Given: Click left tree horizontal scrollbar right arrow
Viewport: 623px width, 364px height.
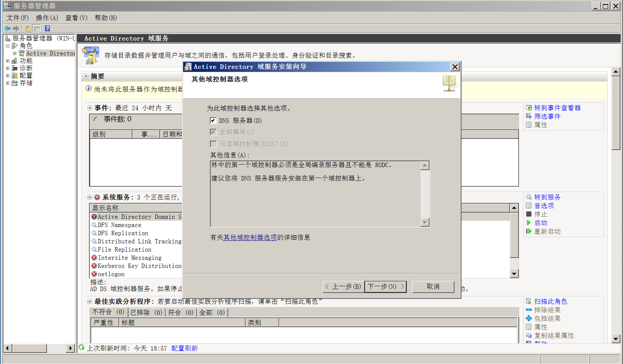Looking at the screenshot, I should tap(71, 348).
